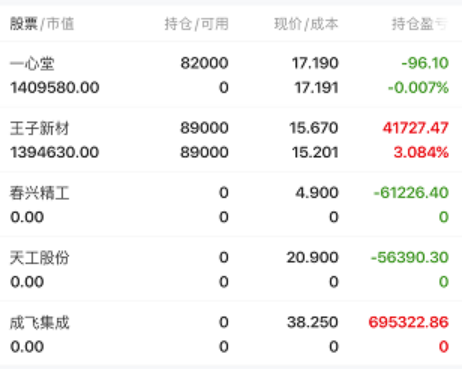This screenshot has height=369, width=462.
Task: Select market value 1409580.00
Action: click(55, 88)
